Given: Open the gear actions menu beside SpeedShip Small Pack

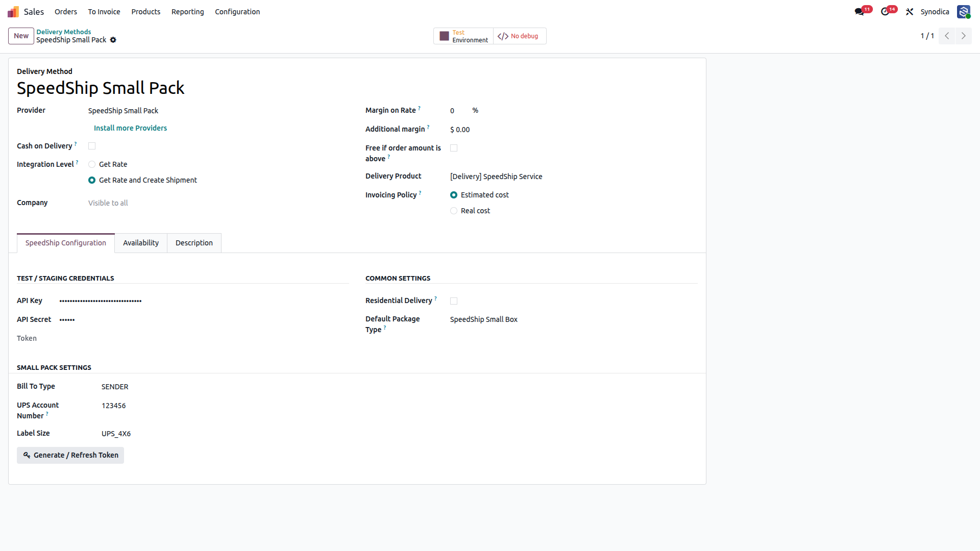Looking at the screenshot, I should (x=113, y=40).
